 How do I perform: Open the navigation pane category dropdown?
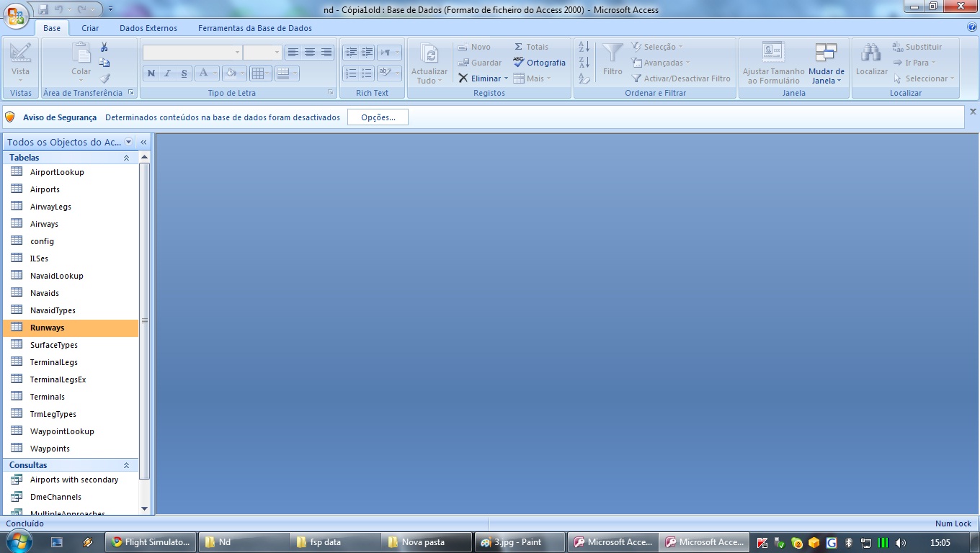129,143
